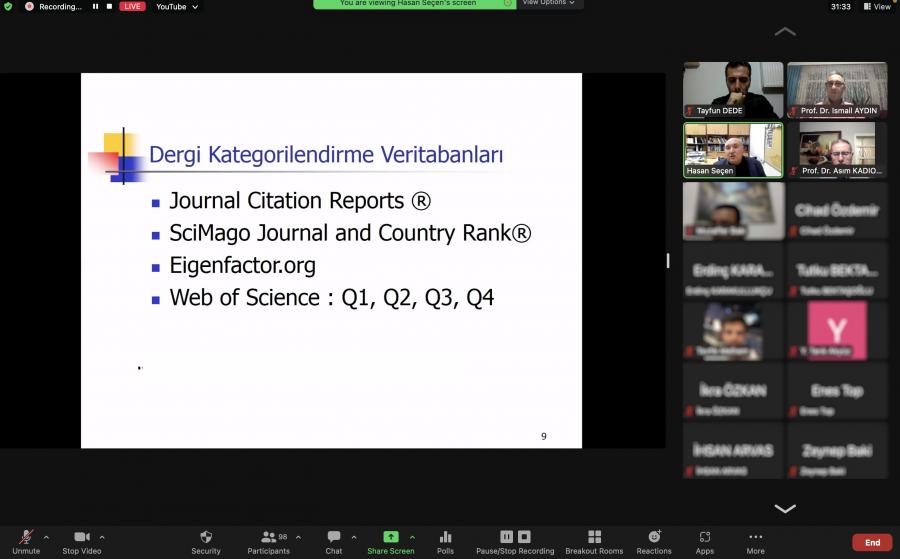Pause recording in bottom toolbar

pos(506,537)
